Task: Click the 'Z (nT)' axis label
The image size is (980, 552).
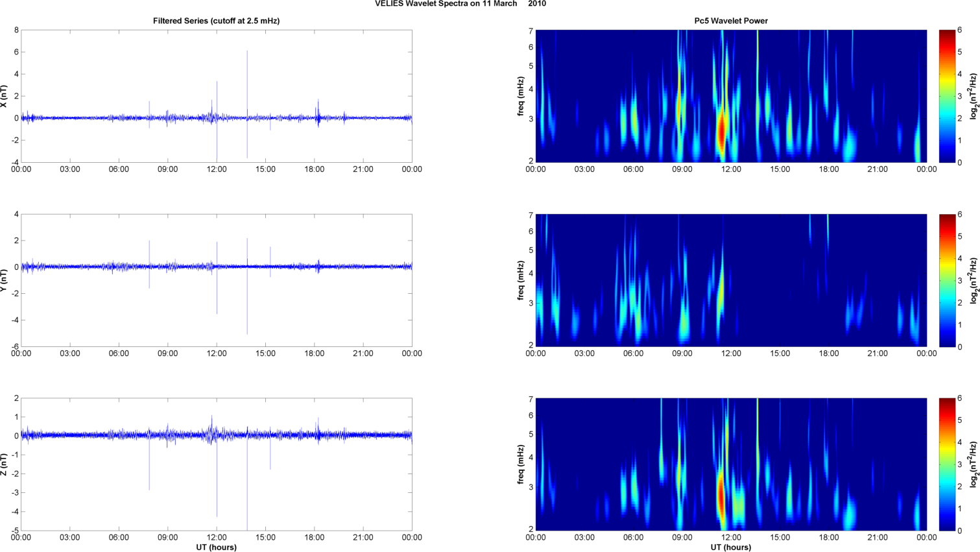Action: pos(5,464)
